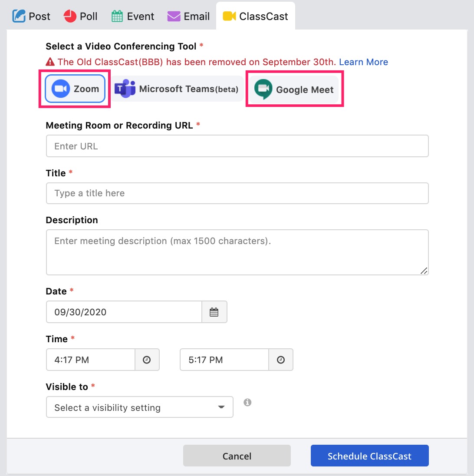Click the Schedule ClassCast button
Viewport: 474px width, 476px height.
tap(369, 456)
